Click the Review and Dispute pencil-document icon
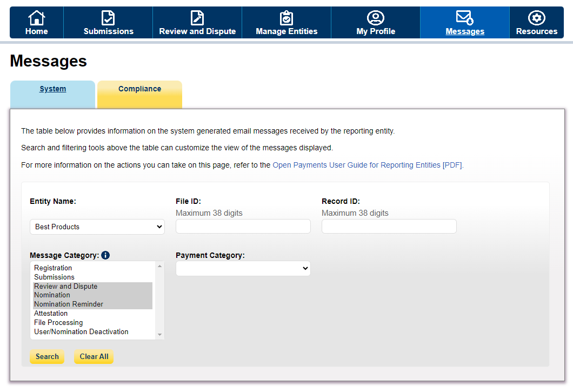 click(197, 17)
